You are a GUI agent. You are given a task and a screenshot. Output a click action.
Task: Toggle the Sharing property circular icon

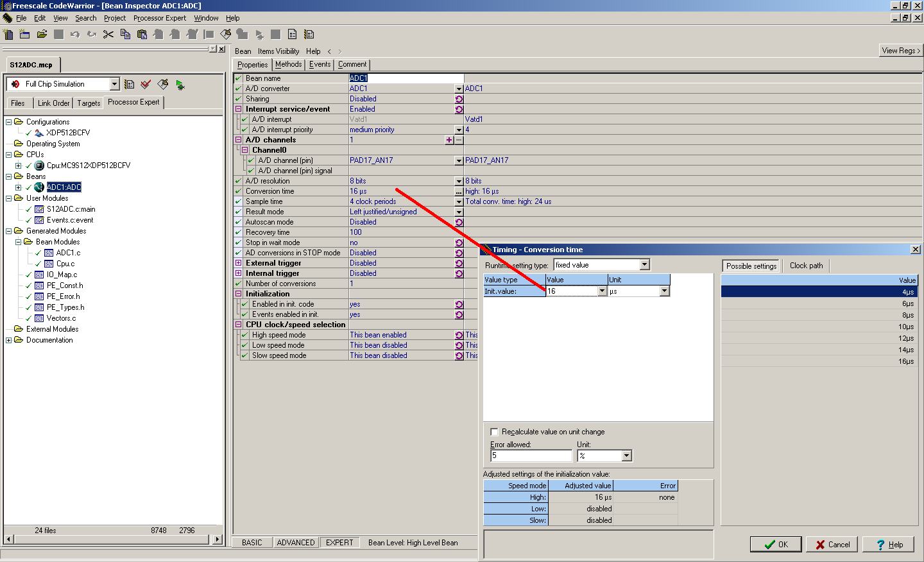459,99
